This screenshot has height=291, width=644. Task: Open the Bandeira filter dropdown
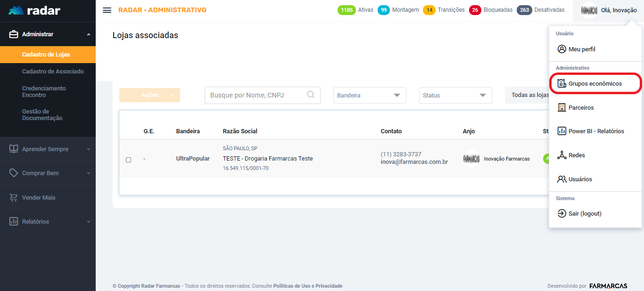click(370, 95)
